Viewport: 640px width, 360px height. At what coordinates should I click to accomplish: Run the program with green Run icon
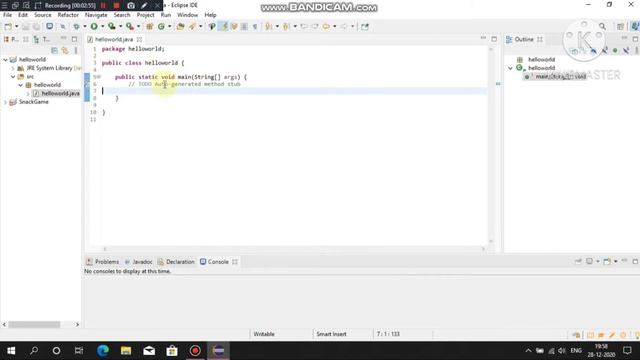tap(94, 27)
